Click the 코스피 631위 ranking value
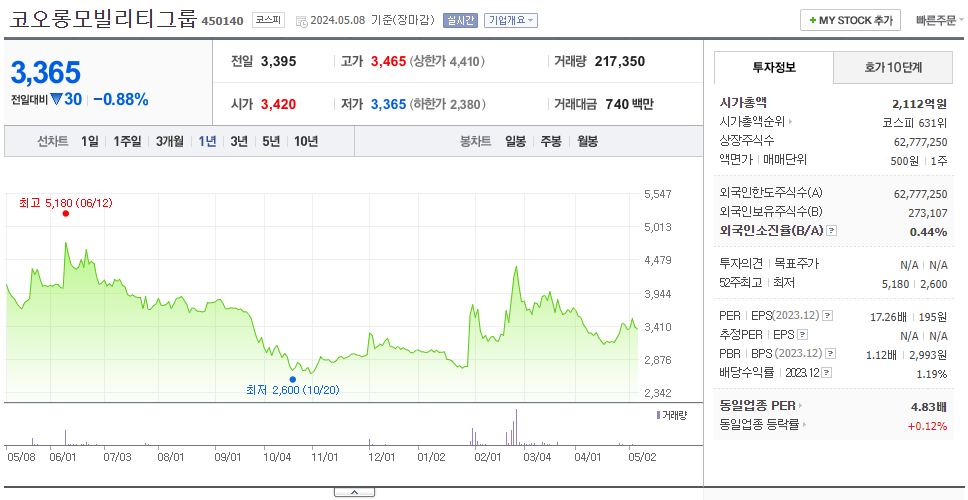968x500 pixels. pos(915,122)
